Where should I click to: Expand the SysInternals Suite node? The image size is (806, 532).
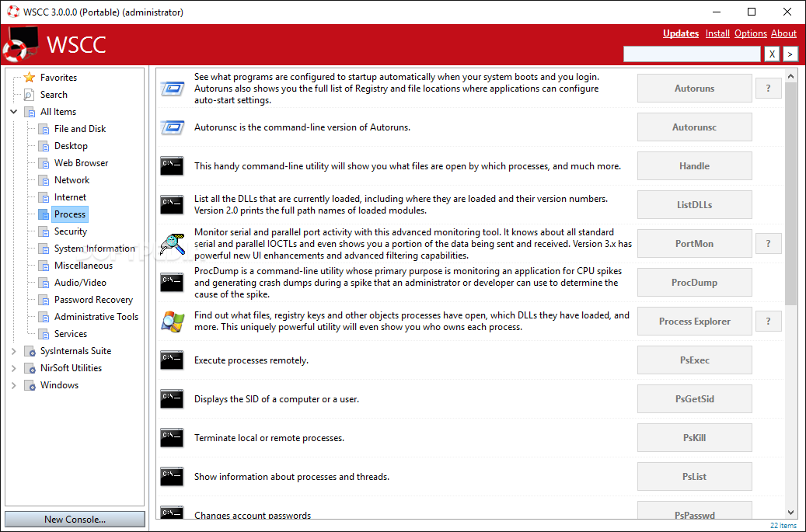14,351
